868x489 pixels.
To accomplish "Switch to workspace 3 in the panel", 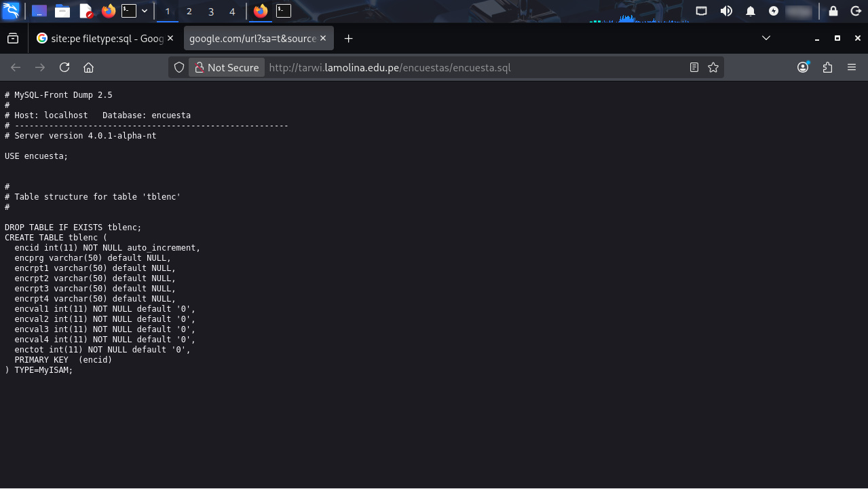I will tap(211, 12).
